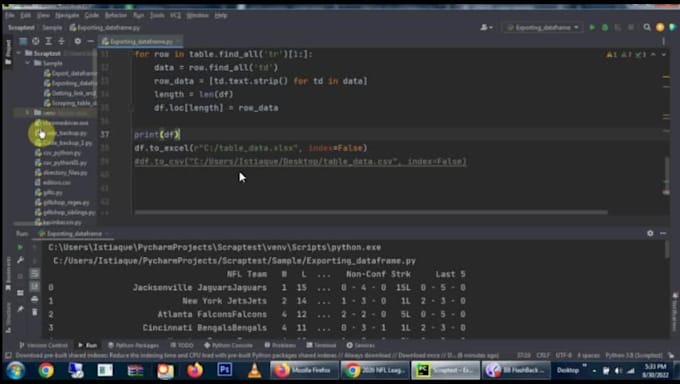
Task: Click Scraptest breadcrumb in navigation bar
Action: point(21,28)
